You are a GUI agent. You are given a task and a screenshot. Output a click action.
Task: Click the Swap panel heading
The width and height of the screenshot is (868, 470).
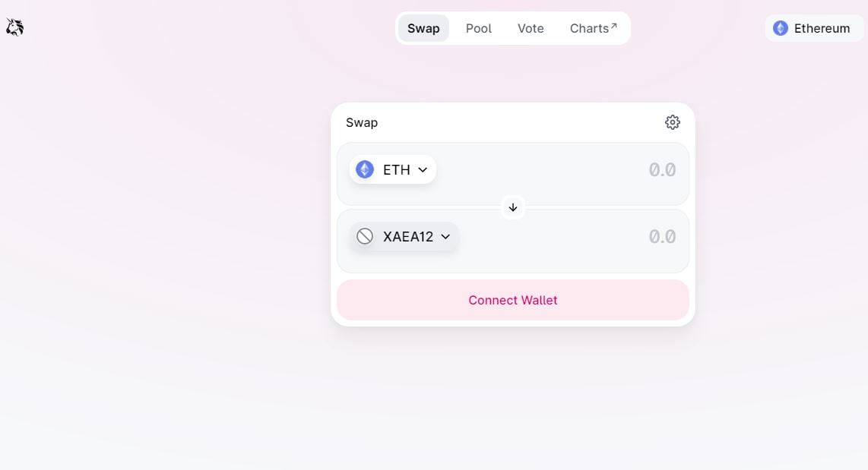(x=362, y=122)
